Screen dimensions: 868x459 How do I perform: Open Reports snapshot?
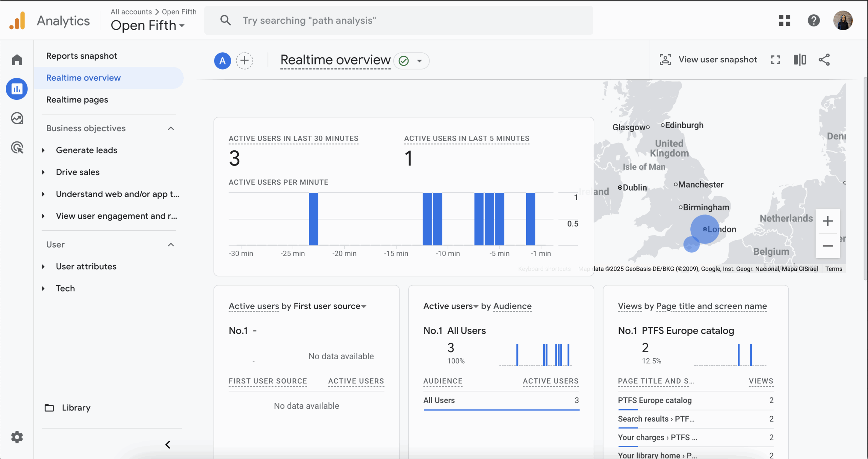(x=82, y=56)
